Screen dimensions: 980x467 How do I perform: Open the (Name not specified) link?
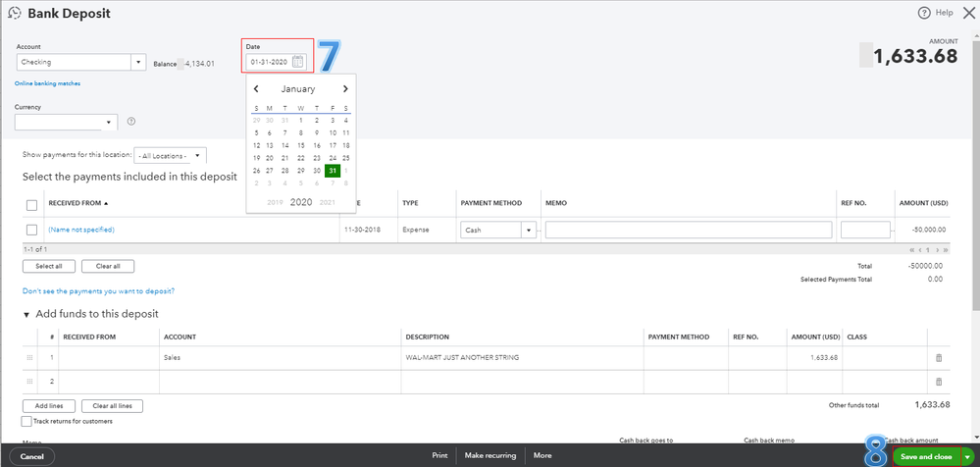point(81,230)
